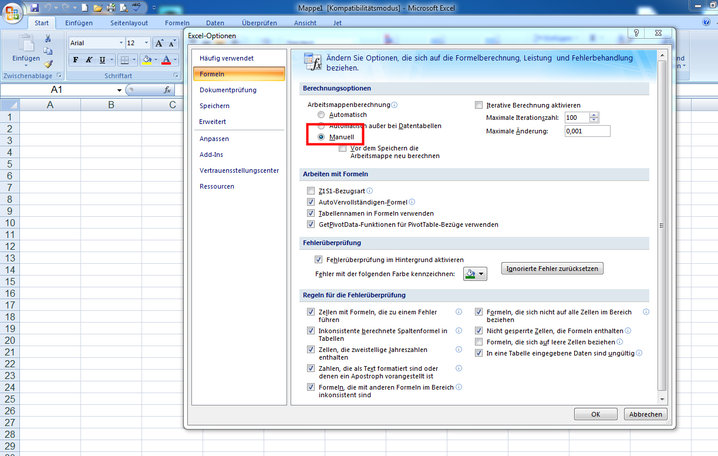Click the Open folder icon

tap(98, 8)
